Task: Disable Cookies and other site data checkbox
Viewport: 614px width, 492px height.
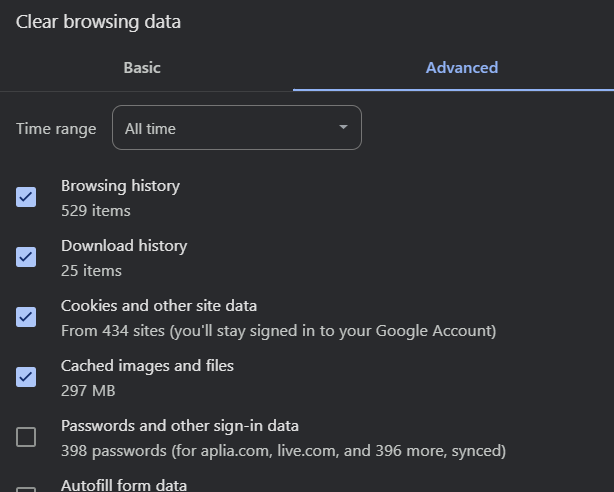Action: (26, 317)
